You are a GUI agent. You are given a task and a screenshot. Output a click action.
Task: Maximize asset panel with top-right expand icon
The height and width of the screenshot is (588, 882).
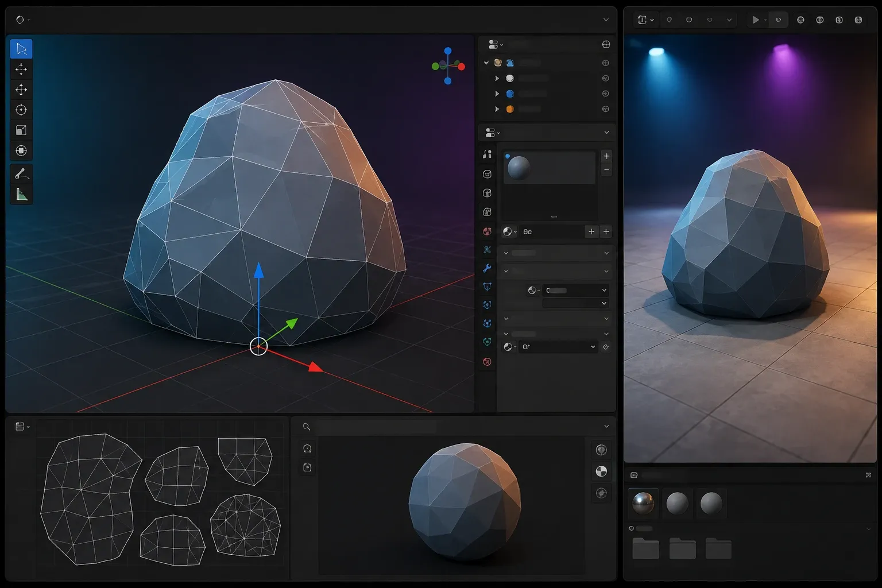click(x=868, y=475)
